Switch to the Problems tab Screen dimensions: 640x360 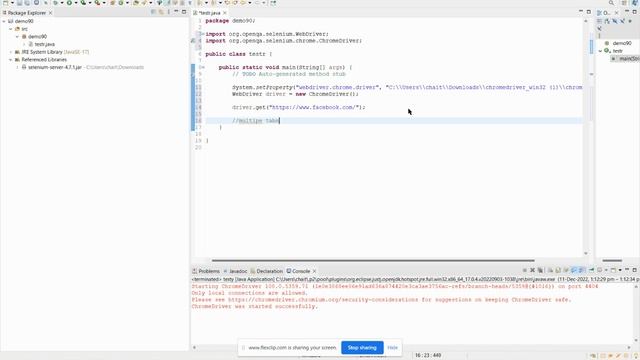point(206,271)
